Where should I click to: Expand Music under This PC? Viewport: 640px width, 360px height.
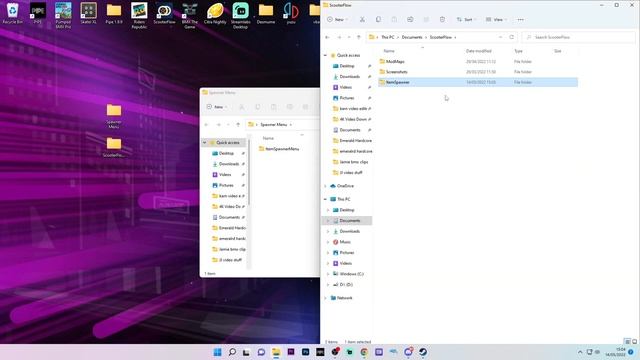pos(328,242)
